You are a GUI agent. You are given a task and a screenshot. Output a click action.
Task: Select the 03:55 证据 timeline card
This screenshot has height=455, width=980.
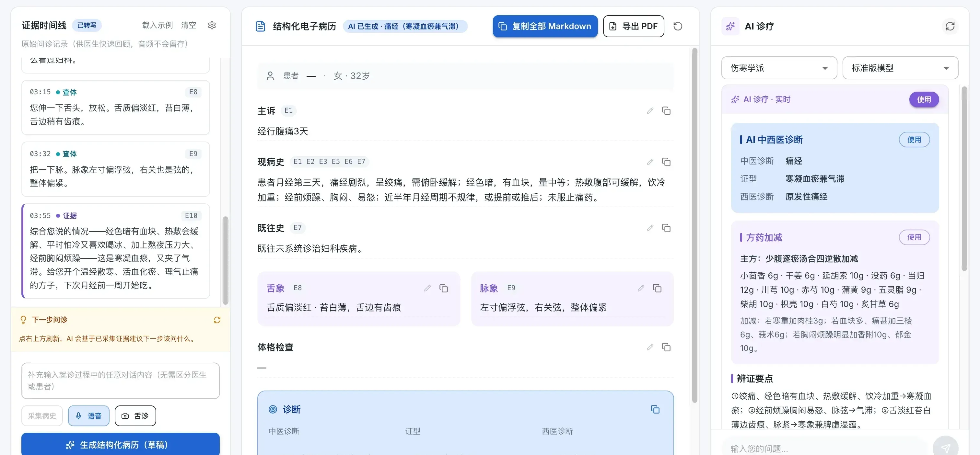point(116,251)
